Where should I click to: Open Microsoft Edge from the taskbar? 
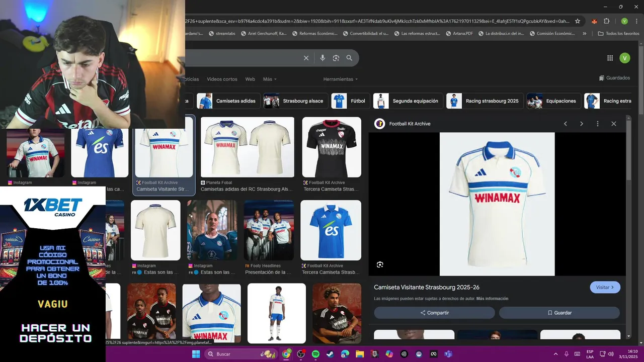click(x=345, y=354)
